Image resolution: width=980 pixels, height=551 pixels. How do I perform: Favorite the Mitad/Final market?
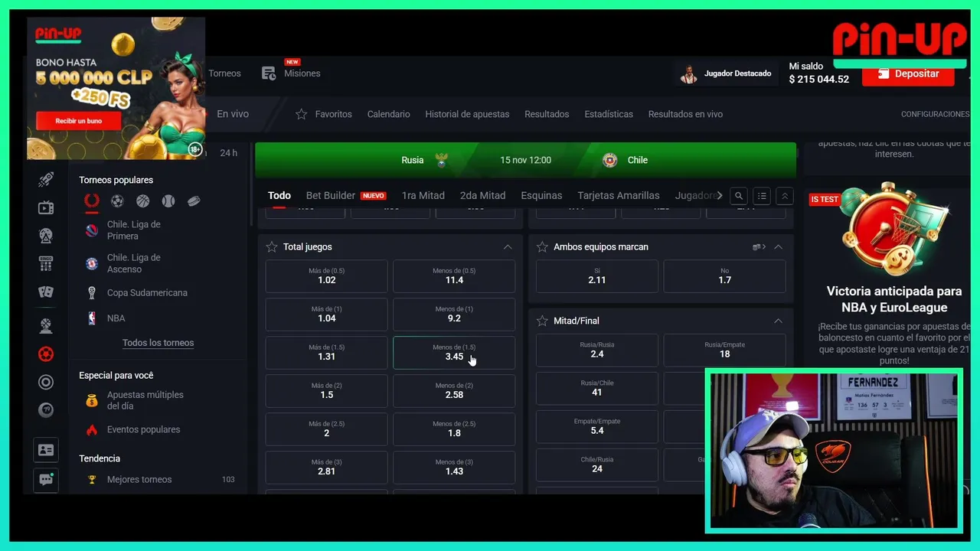click(x=542, y=321)
